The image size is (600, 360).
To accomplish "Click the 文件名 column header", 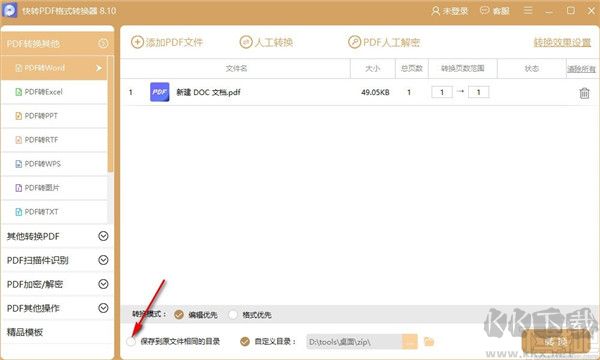I will 236,68.
